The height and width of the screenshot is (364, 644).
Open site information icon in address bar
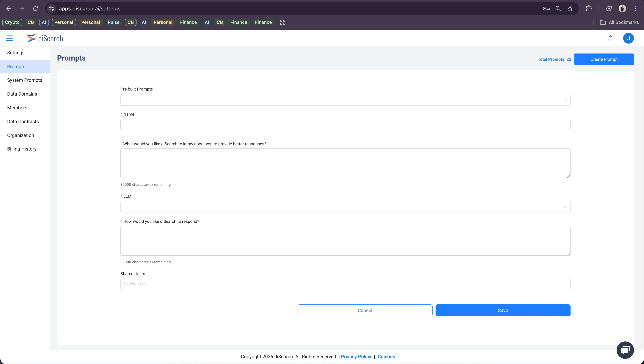[x=51, y=9]
